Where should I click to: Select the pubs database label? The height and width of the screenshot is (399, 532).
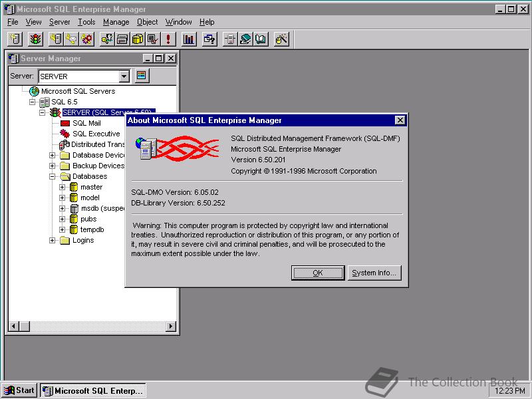88,219
